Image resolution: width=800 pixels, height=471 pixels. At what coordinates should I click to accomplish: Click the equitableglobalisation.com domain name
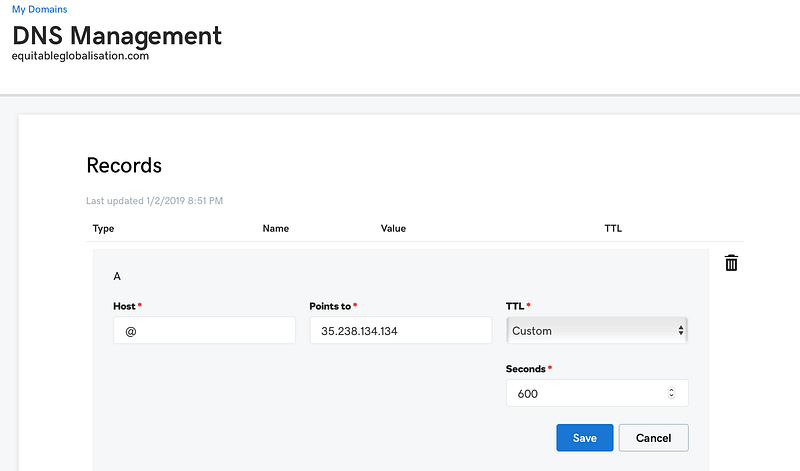[80, 57]
